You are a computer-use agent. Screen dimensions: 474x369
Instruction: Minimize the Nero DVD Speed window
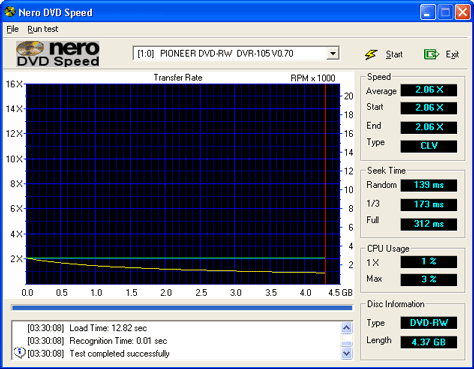tap(428, 12)
